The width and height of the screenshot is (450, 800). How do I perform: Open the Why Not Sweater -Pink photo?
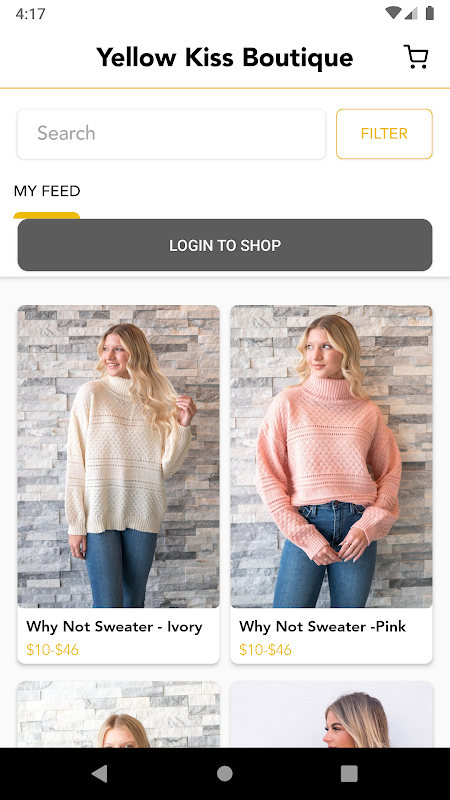click(x=332, y=456)
